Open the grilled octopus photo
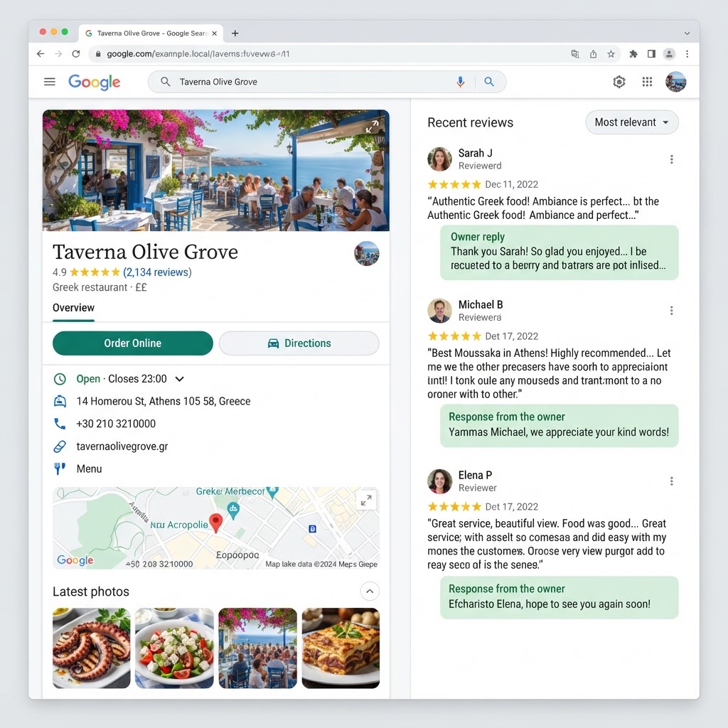 click(x=92, y=648)
